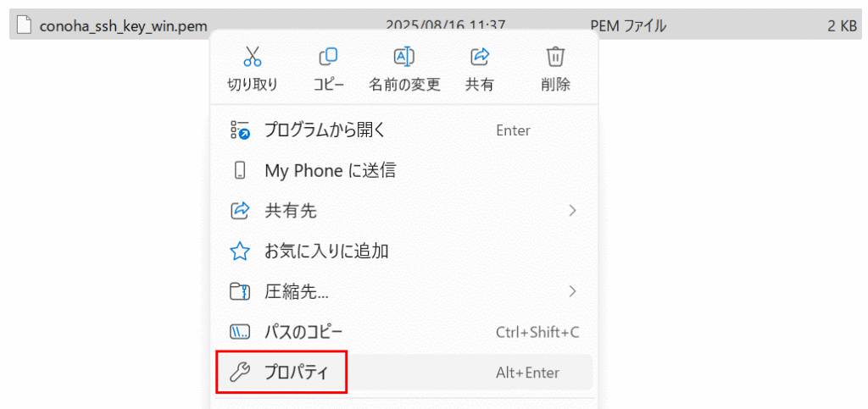Viewport: 868px width, 409px height.
Task: Click the phone icon beside My Phone
Action: 240,170
